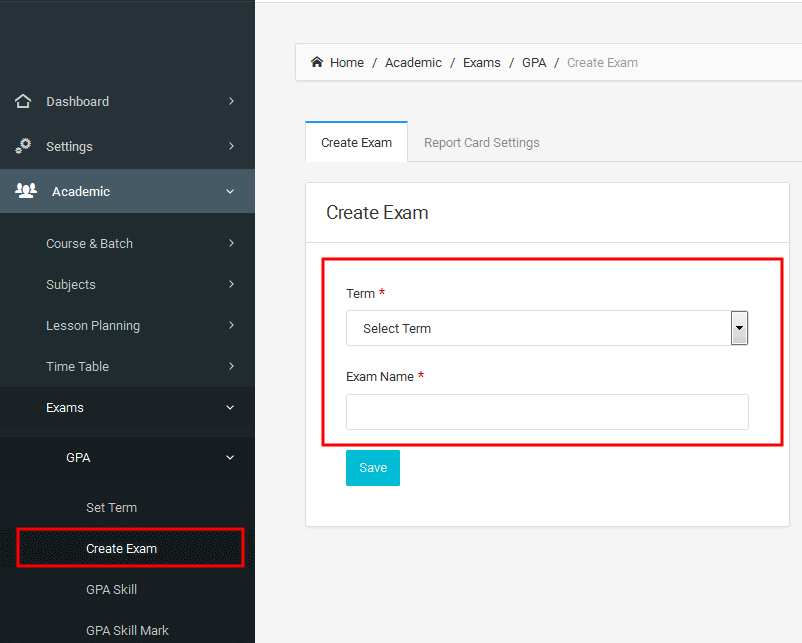This screenshot has width=802, height=643.
Task: Click the Save button
Action: (x=373, y=468)
